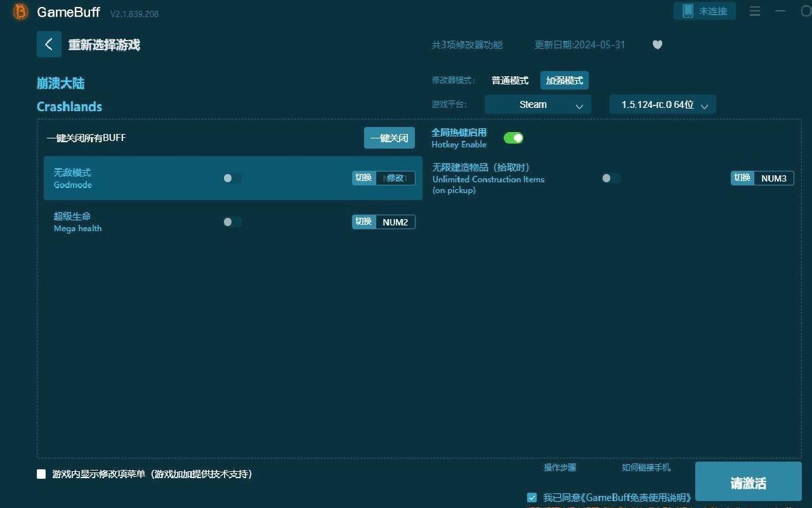Click the GameBuff logo icon
The height and width of the screenshot is (508, 812).
[x=21, y=12]
